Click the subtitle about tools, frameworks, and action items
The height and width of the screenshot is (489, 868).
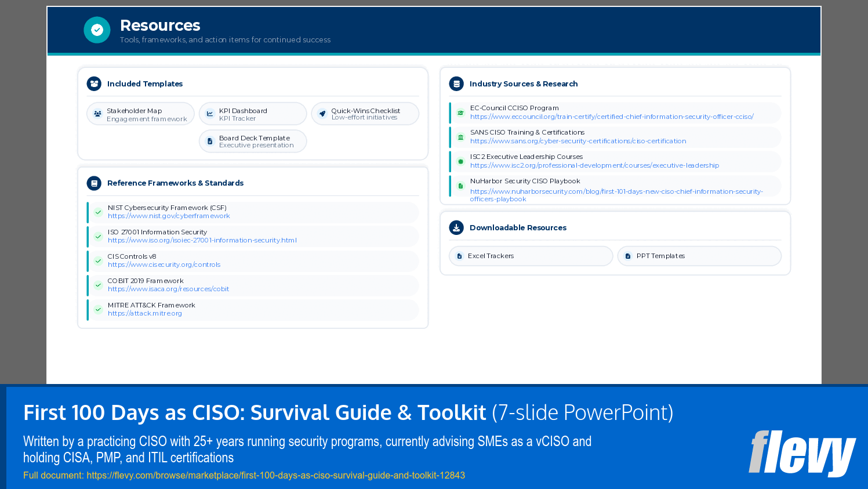[225, 39]
